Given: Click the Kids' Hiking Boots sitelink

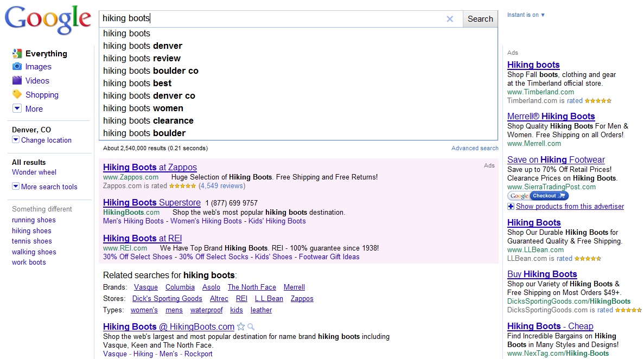Looking at the screenshot, I should click(277, 221).
